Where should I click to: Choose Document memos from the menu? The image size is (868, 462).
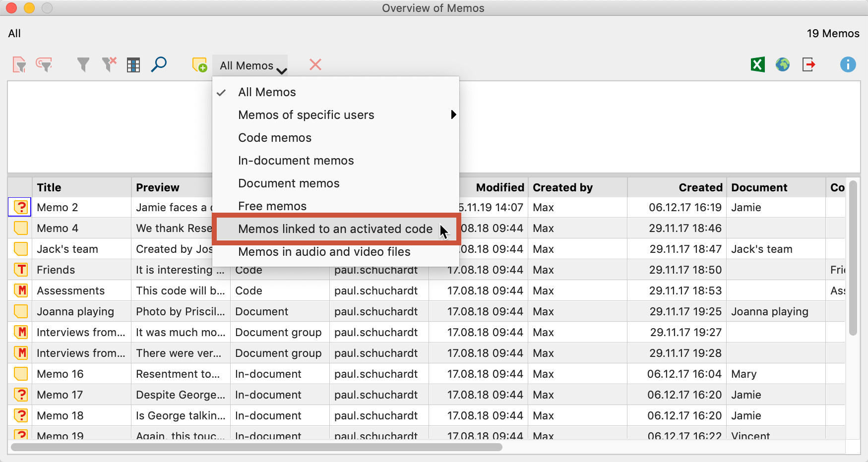tap(336, 183)
